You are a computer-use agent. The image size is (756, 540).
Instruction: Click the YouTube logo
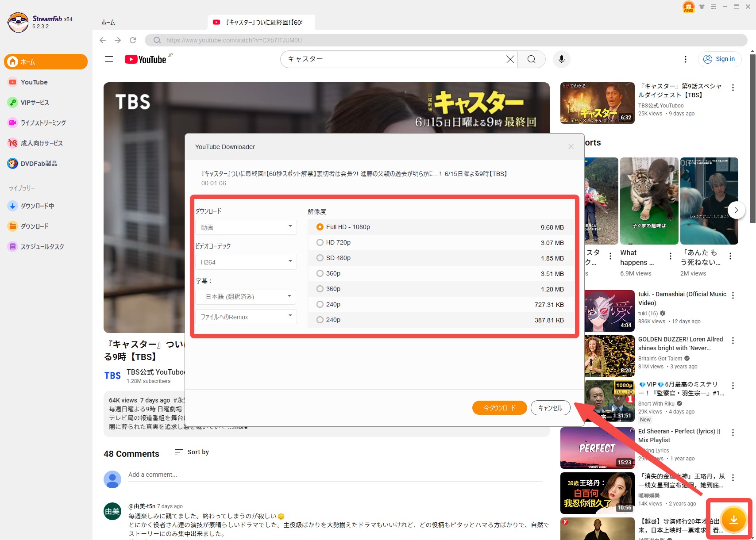146,59
